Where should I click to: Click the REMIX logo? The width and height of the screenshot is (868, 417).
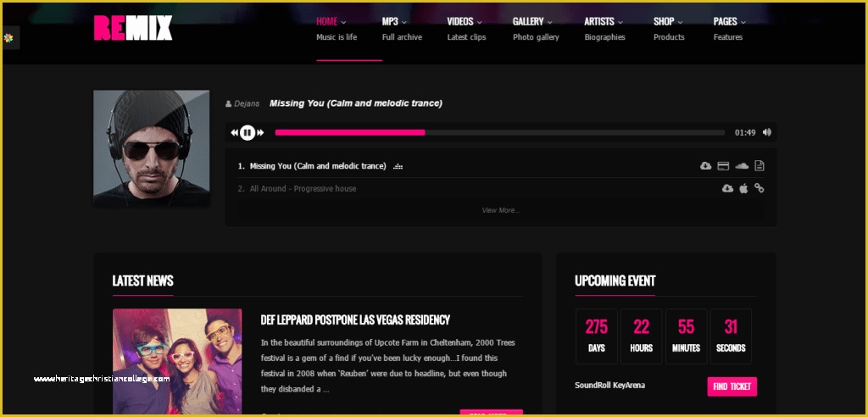pyautogui.click(x=133, y=28)
